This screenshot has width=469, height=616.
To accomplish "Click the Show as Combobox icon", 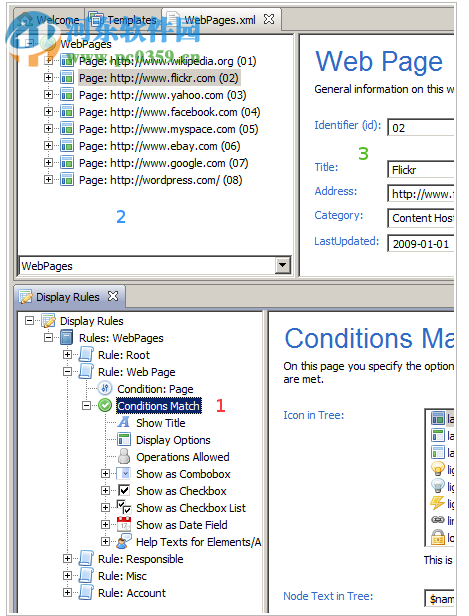I will (x=125, y=473).
